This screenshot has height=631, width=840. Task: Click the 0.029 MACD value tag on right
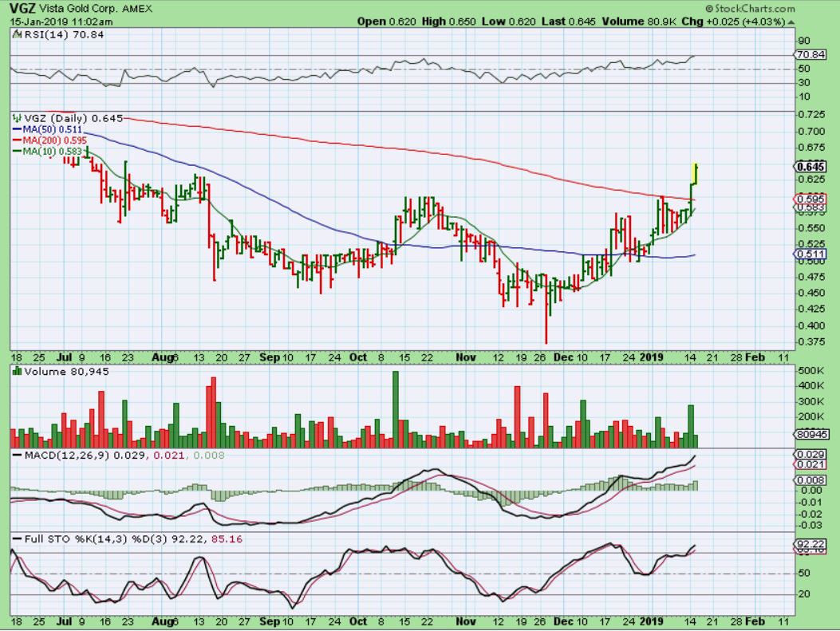click(x=810, y=454)
